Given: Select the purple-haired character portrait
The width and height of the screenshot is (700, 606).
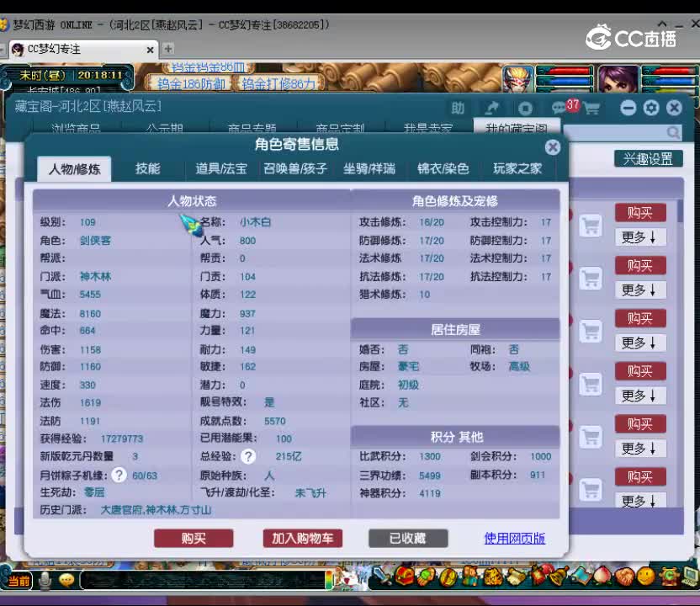Looking at the screenshot, I should coord(618,79).
